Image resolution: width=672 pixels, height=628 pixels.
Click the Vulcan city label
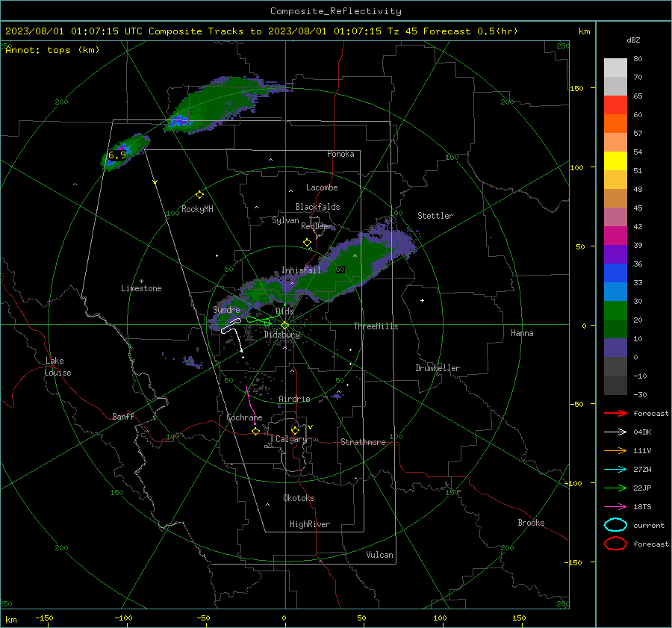point(380,555)
